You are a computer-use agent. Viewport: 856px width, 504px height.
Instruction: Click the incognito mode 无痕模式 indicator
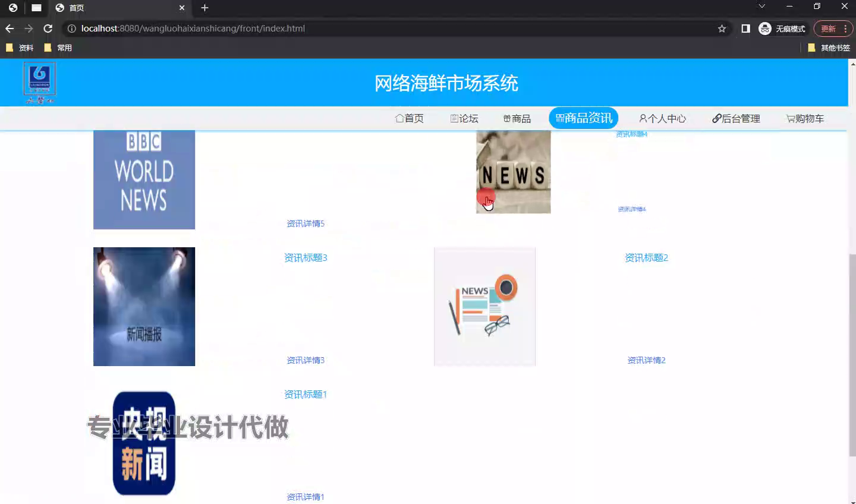coord(782,29)
